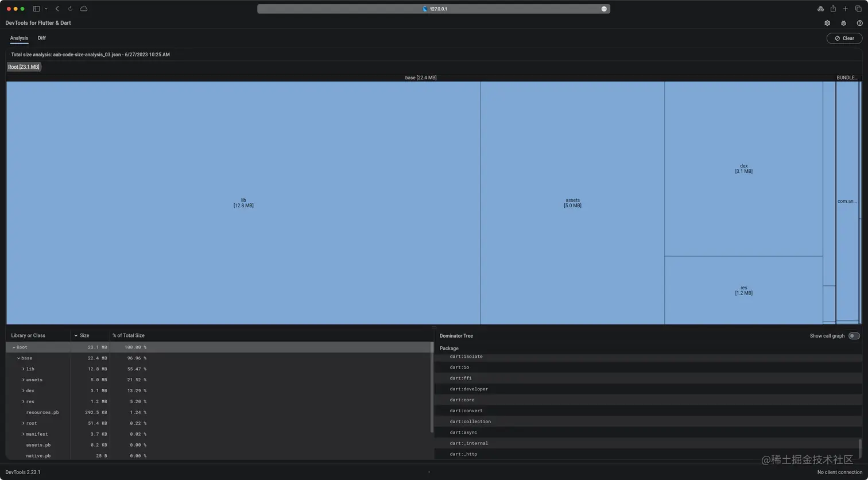Image resolution: width=868 pixels, height=480 pixels.
Task: Click the dart:_internal package entry
Action: (x=469, y=443)
